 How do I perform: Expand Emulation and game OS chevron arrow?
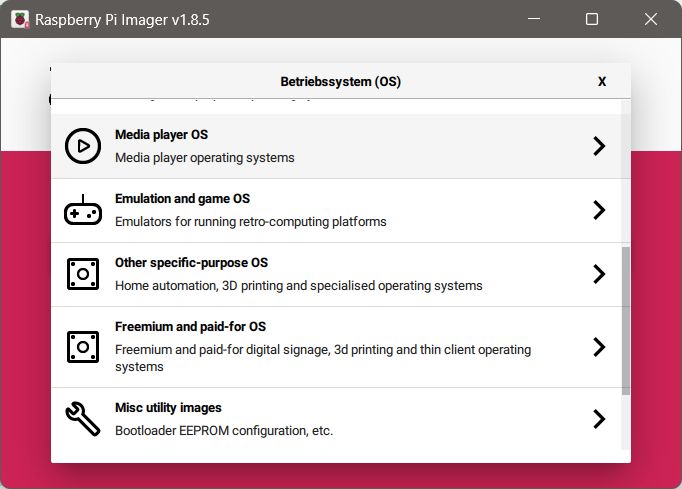599,210
